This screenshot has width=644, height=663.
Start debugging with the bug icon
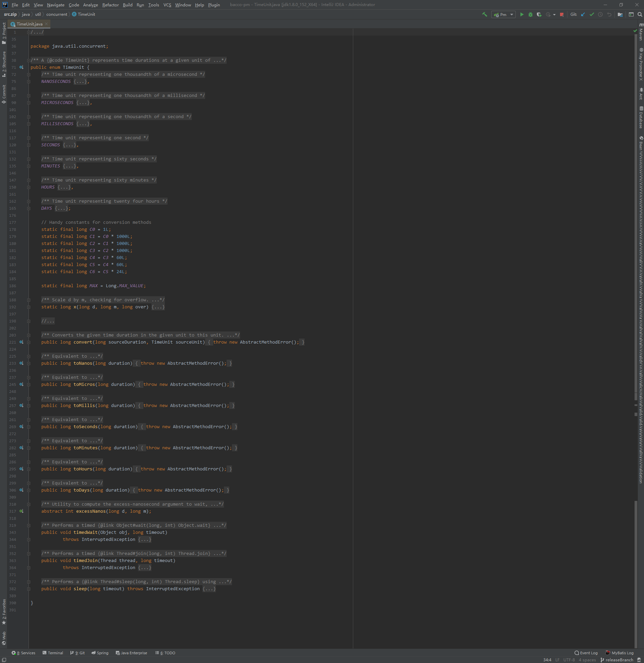531,14
